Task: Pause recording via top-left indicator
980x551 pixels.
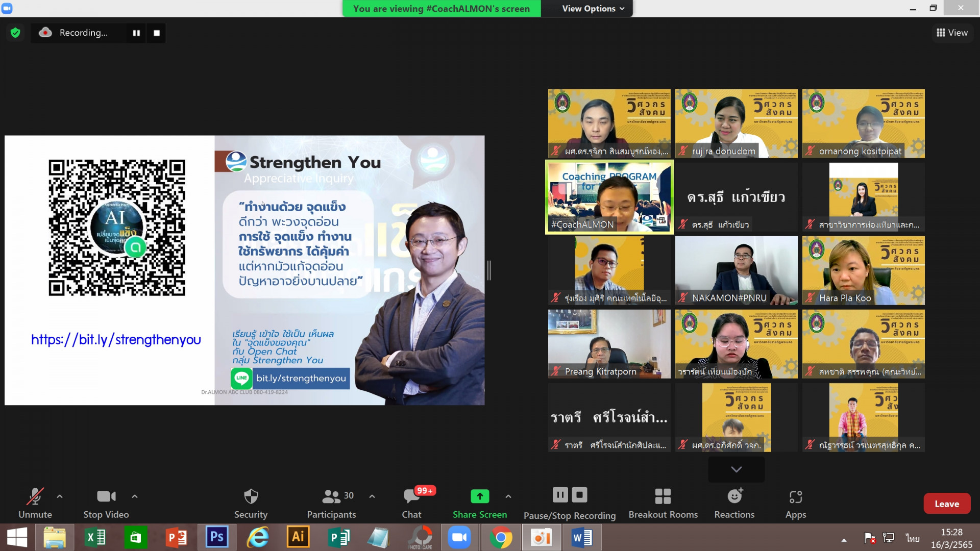Action: 136,33
